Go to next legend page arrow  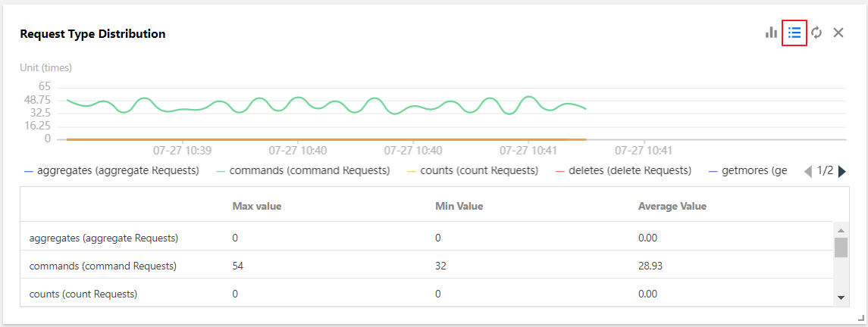pos(842,171)
